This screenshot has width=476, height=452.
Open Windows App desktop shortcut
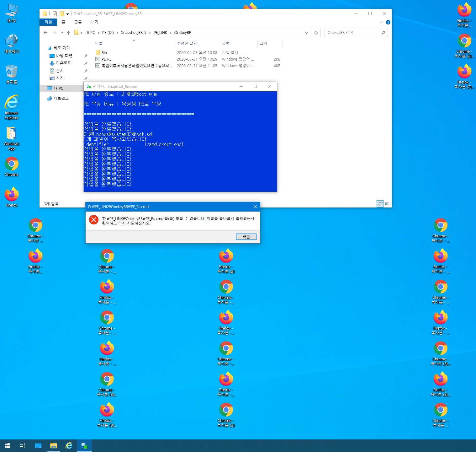pyautogui.click(x=12, y=138)
